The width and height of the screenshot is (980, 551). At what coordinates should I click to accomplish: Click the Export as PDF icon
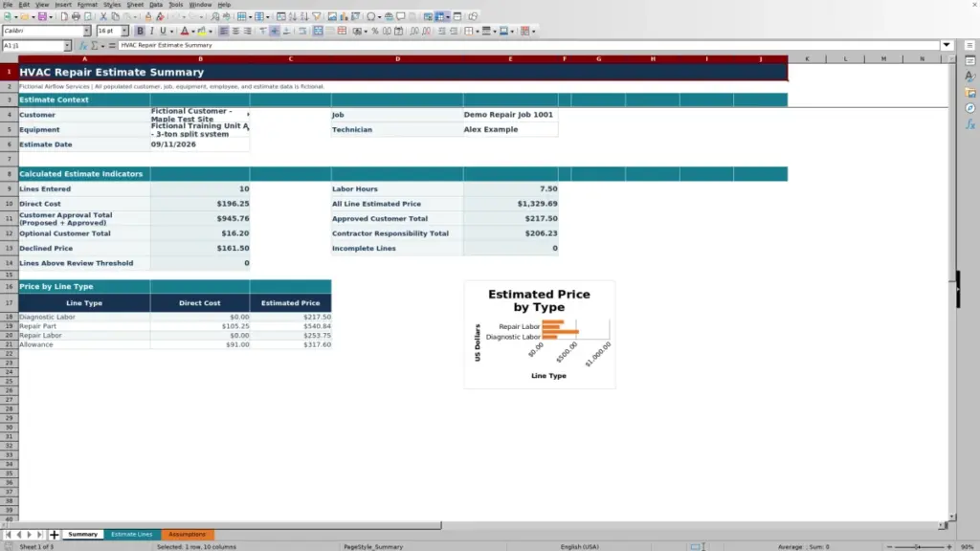[64, 16]
